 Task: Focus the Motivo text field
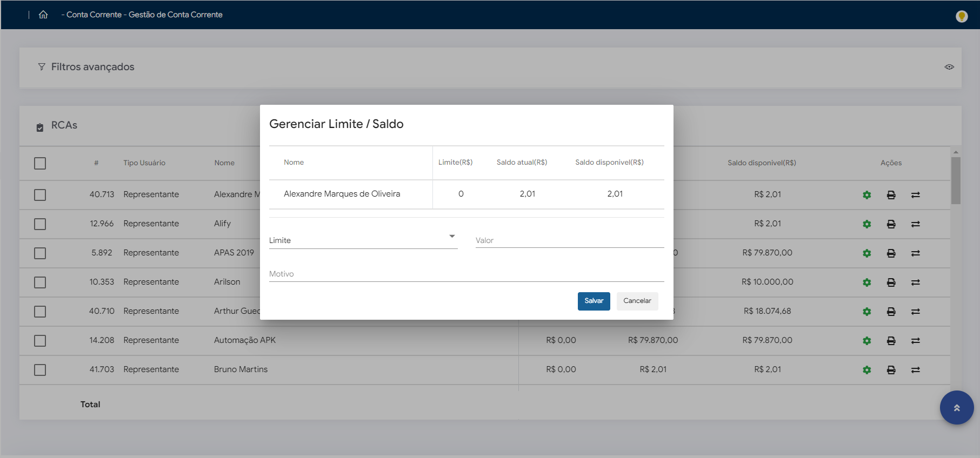point(466,274)
